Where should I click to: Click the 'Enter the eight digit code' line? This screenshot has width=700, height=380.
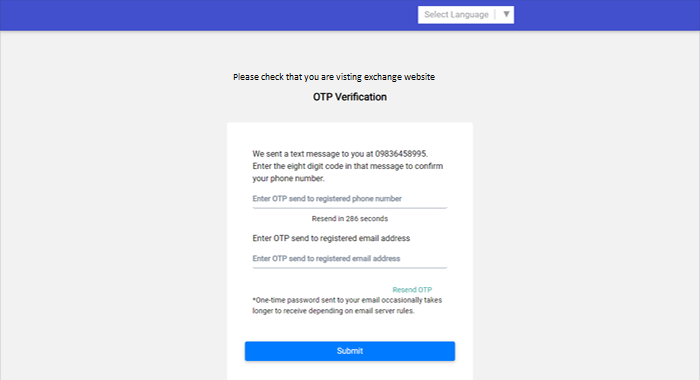click(347, 166)
